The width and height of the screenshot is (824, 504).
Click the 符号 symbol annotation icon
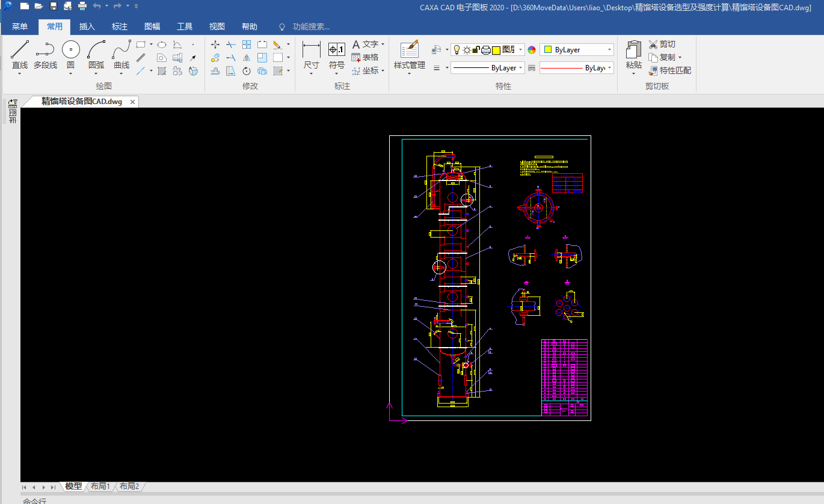(x=337, y=51)
